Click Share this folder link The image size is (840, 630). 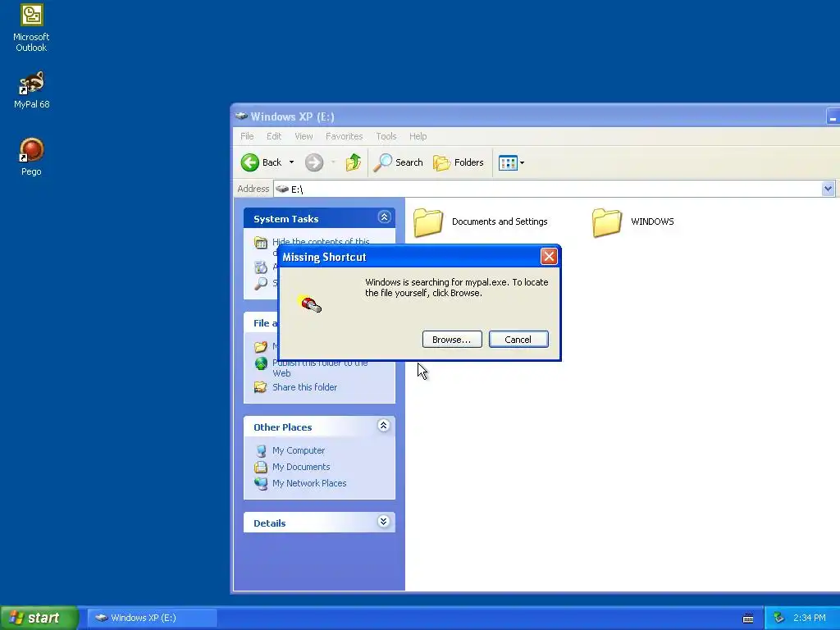[x=305, y=387]
